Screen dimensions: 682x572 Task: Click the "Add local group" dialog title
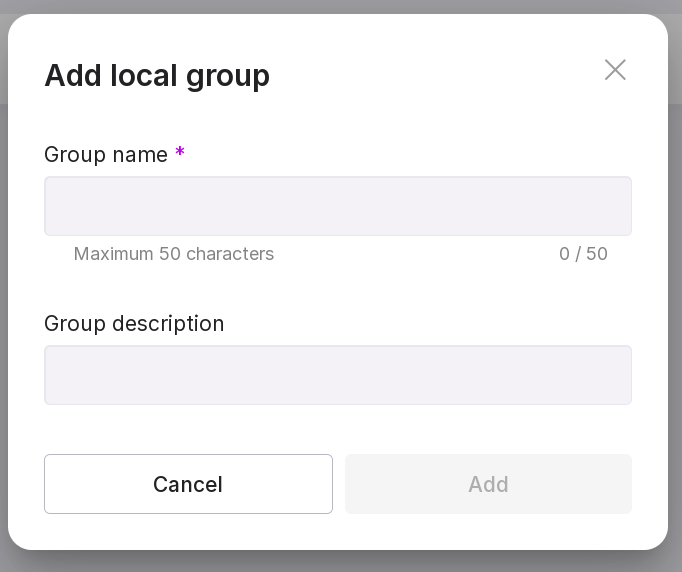[x=157, y=75]
